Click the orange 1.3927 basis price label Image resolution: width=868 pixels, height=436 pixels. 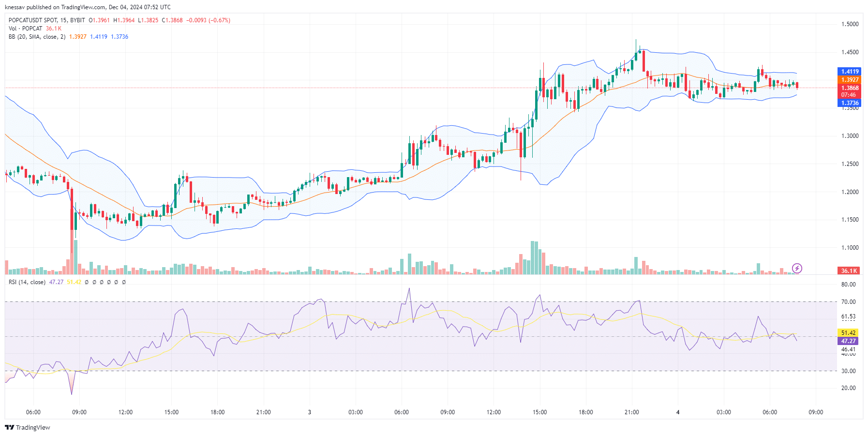(x=850, y=80)
